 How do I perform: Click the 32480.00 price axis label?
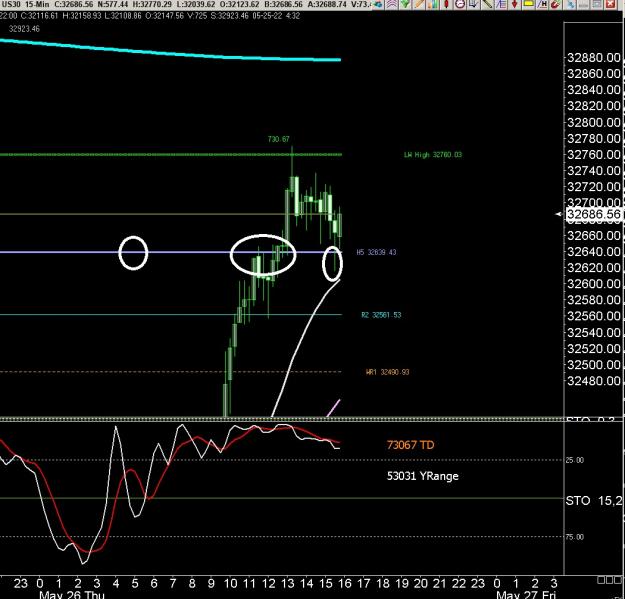(x=594, y=381)
